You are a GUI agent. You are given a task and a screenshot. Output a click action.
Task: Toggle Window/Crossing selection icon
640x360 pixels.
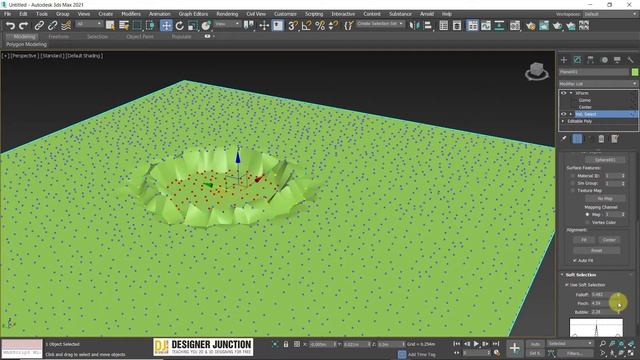point(150,26)
